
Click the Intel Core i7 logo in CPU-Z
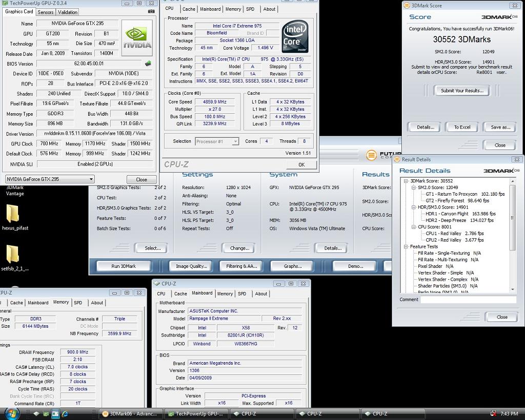[x=295, y=36]
